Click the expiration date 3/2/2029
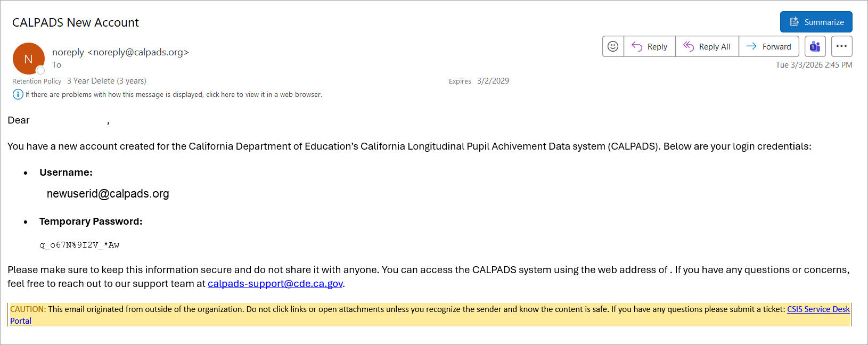This screenshot has height=345, width=868. pos(493,81)
